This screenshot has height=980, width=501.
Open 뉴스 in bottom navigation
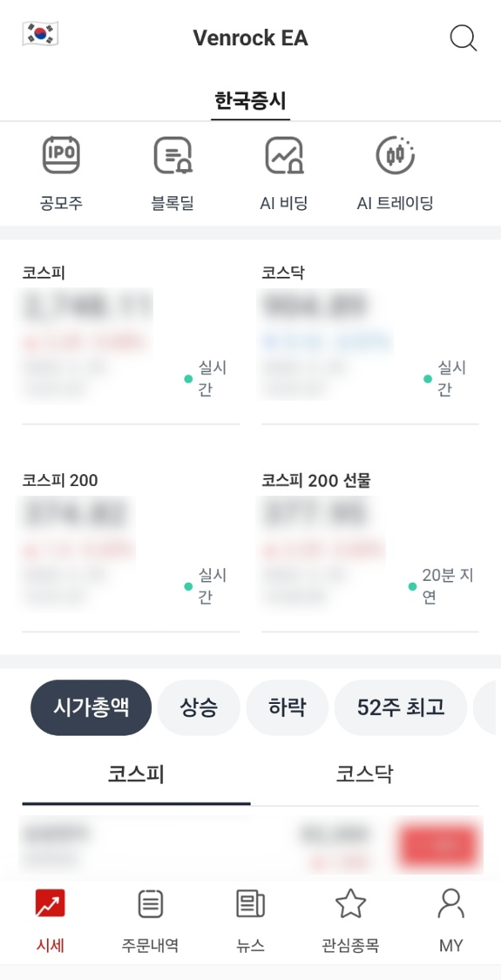click(250, 903)
